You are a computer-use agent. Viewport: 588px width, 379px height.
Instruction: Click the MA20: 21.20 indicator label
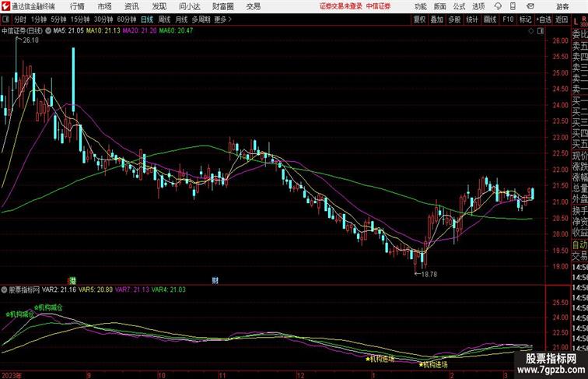click(x=139, y=31)
